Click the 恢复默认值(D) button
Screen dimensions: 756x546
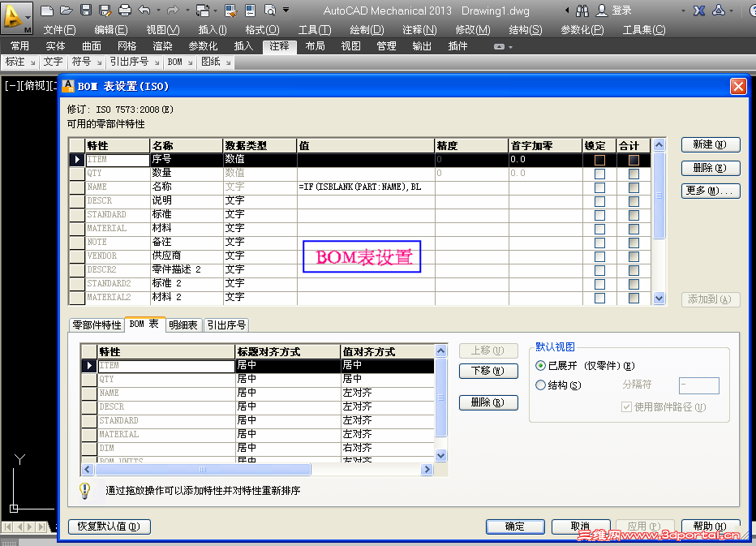[109, 527]
